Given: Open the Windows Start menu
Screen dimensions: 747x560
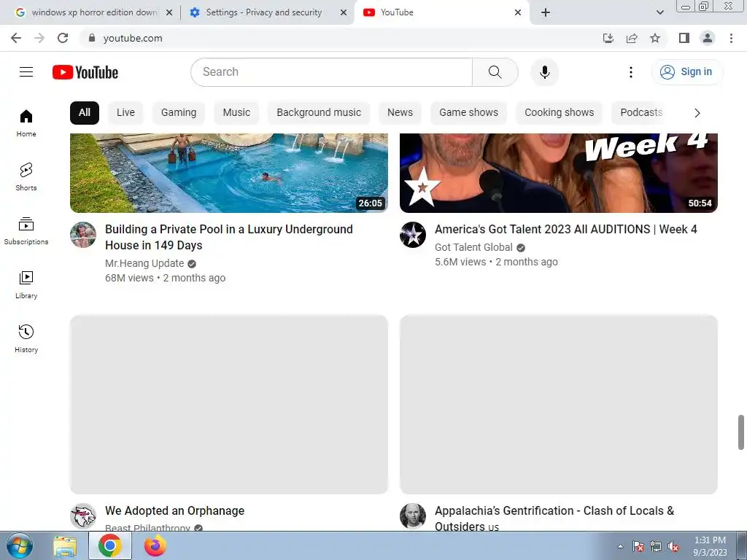Looking at the screenshot, I should (x=20, y=545).
